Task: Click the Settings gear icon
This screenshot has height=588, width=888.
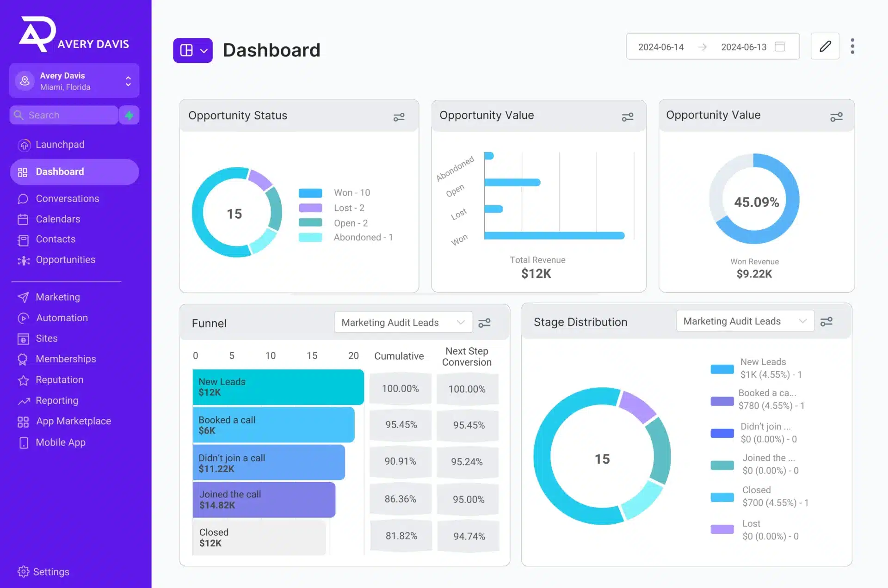Action: tap(23, 572)
